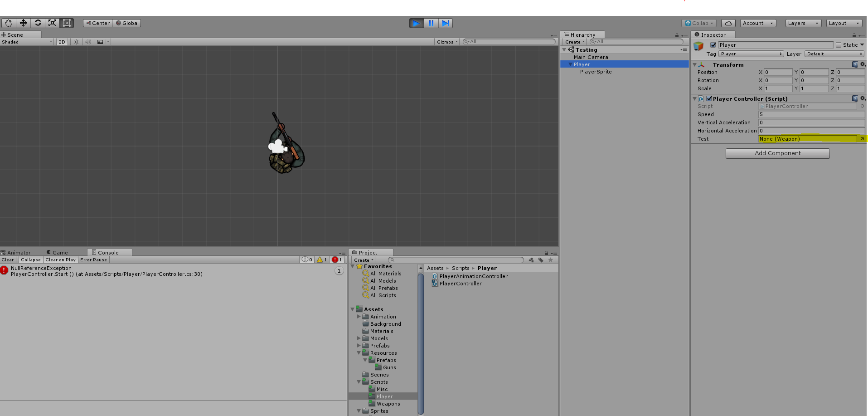Click the Pause button
This screenshot has height=416, width=868.
point(431,23)
